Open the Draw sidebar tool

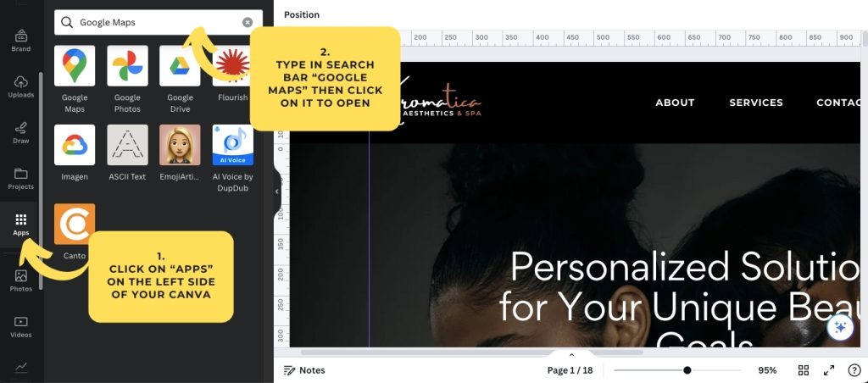coord(21,132)
